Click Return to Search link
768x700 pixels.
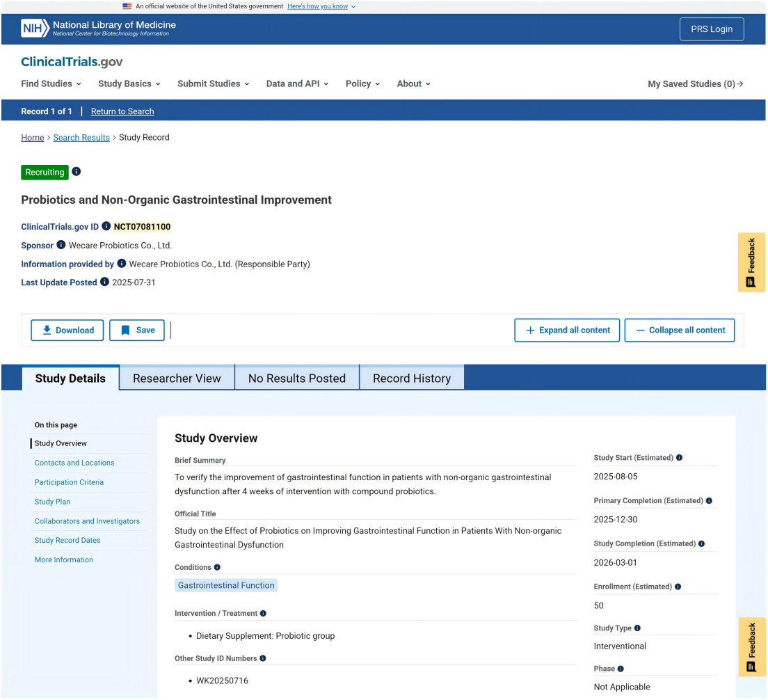tap(122, 111)
